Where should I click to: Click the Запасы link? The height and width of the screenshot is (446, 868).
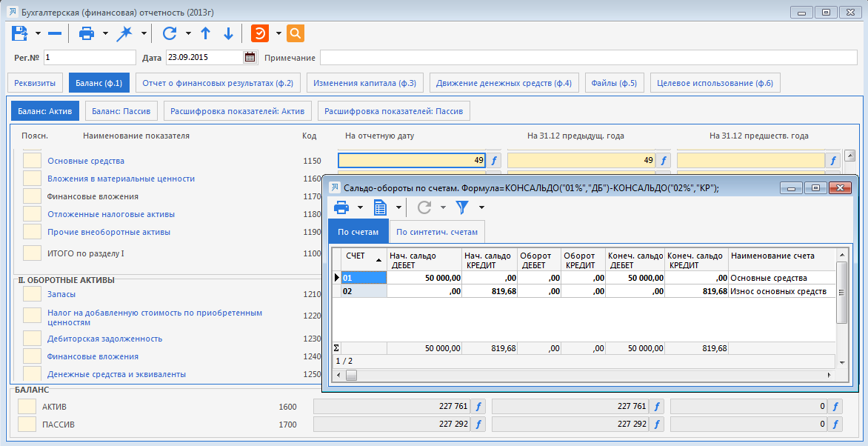coord(61,294)
